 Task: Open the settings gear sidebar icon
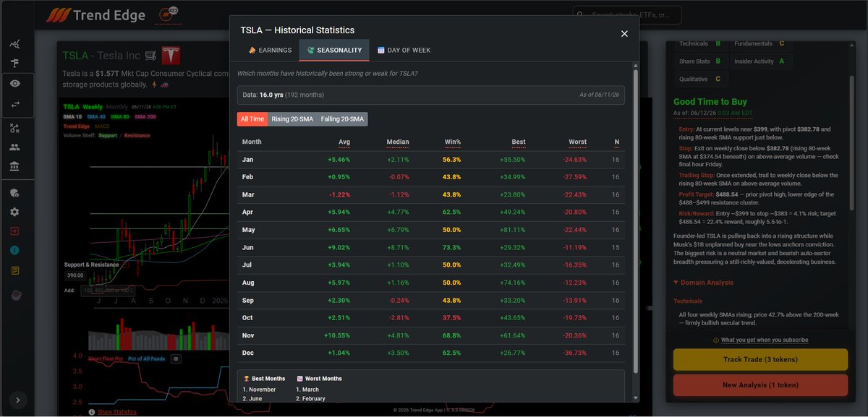point(14,212)
